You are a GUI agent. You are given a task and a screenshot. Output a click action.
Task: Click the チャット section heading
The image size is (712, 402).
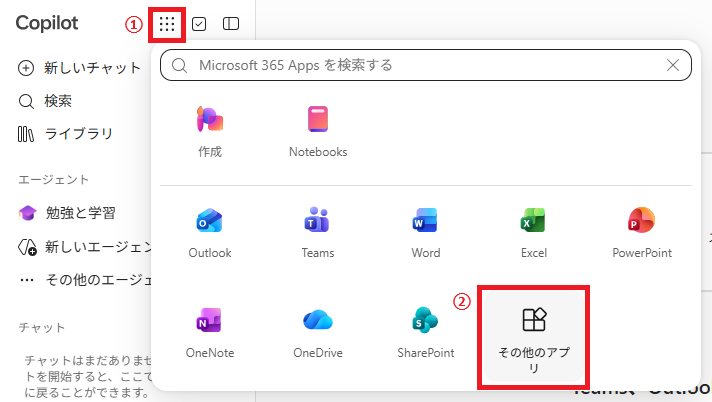coord(42,328)
